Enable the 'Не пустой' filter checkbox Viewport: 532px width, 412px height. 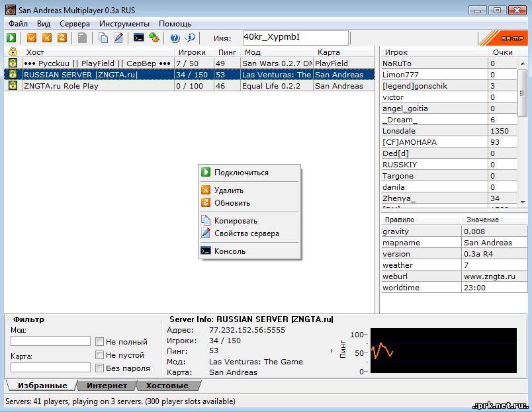pyautogui.click(x=99, y=354)
